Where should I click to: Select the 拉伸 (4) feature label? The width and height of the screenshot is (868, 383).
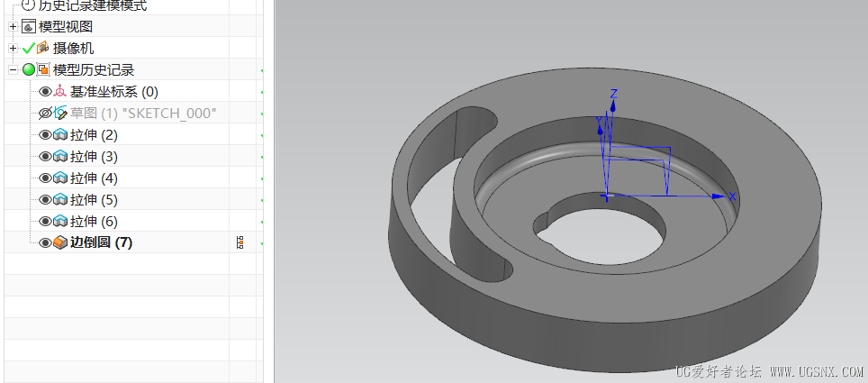(94, 178)
